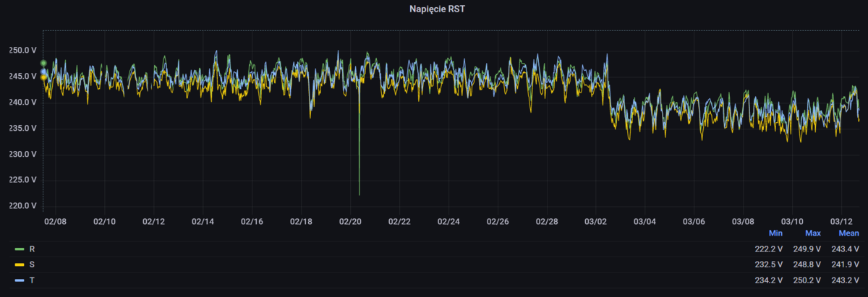The width and height of the screenshot is (868, 297).
Task: Click the yellow S series color swatch
Action: (20, 264)
